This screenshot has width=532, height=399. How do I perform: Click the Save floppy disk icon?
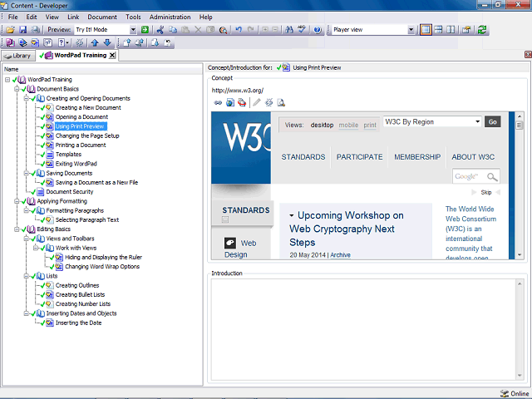22,30
